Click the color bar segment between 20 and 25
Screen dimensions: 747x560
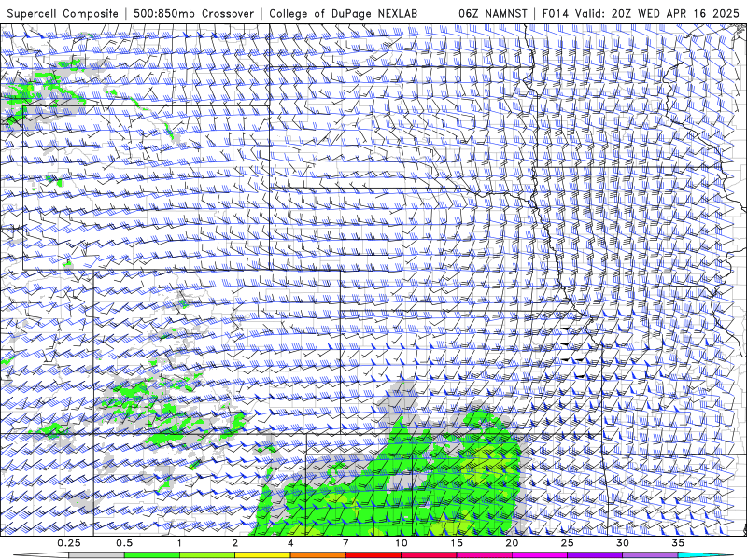click(x=540, y=555)
